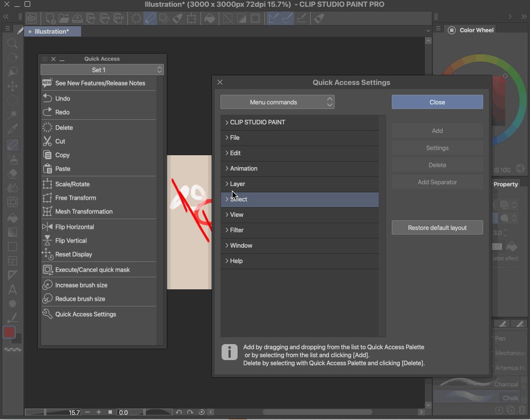This screenshot has height=420, width=530.
Task: Click Invert selection icon in command bar
Action: coord(242,18)
